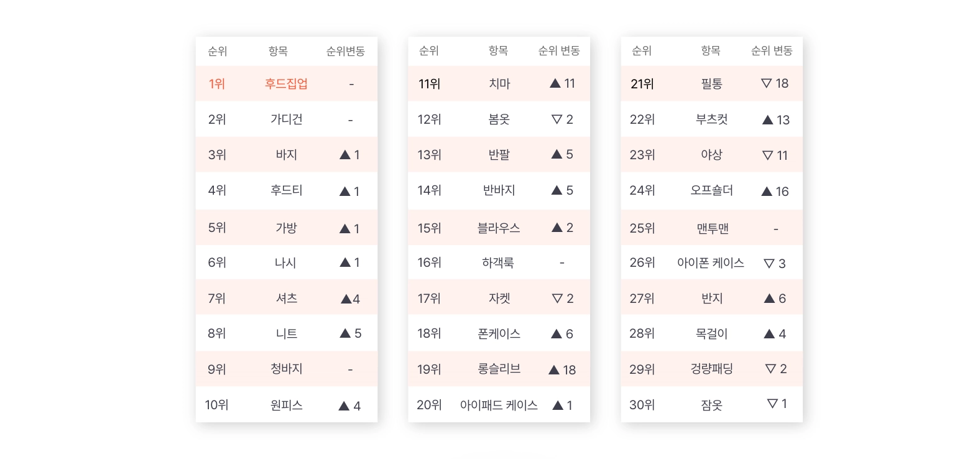Click the down-triangle next to 봄옷
980x459 pixels.
tap(557, 119)
